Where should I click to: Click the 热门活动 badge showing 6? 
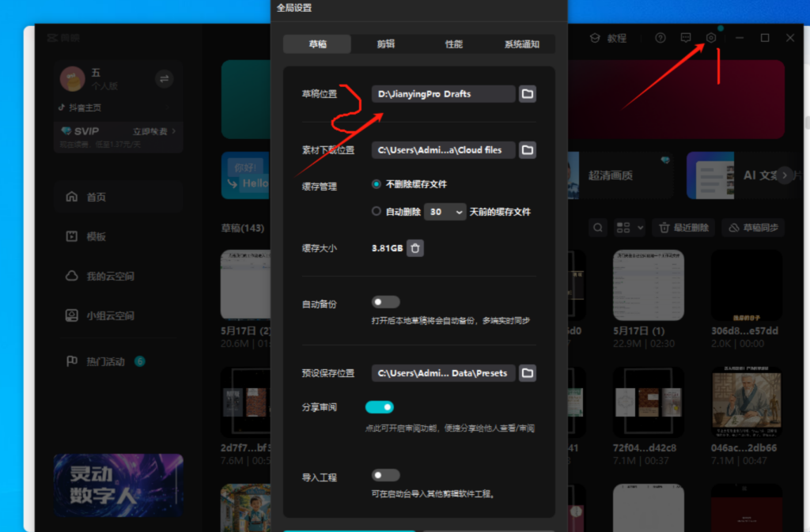139,361
